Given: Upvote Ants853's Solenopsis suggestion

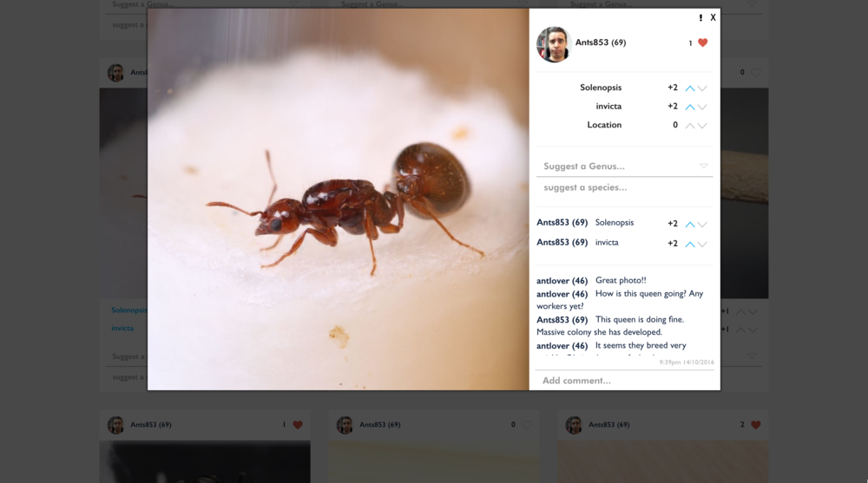Looking at the screenshot, I should (690, 225).
